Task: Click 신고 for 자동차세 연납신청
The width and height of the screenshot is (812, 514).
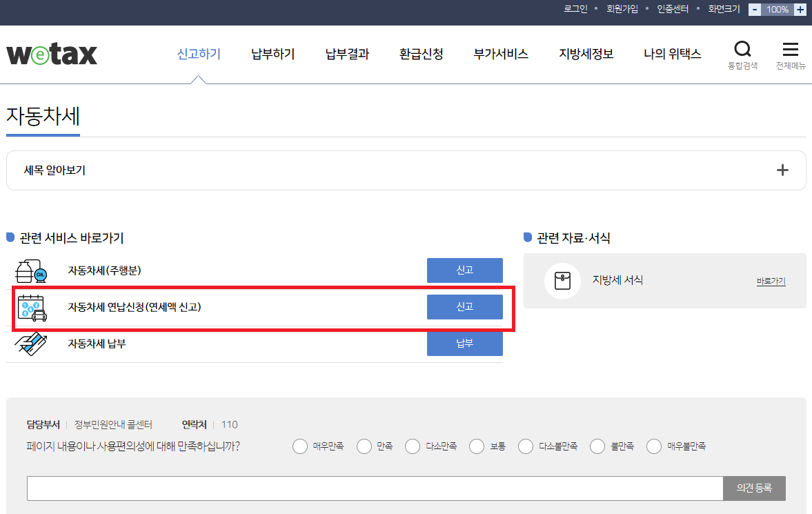Action: (464, 307)
